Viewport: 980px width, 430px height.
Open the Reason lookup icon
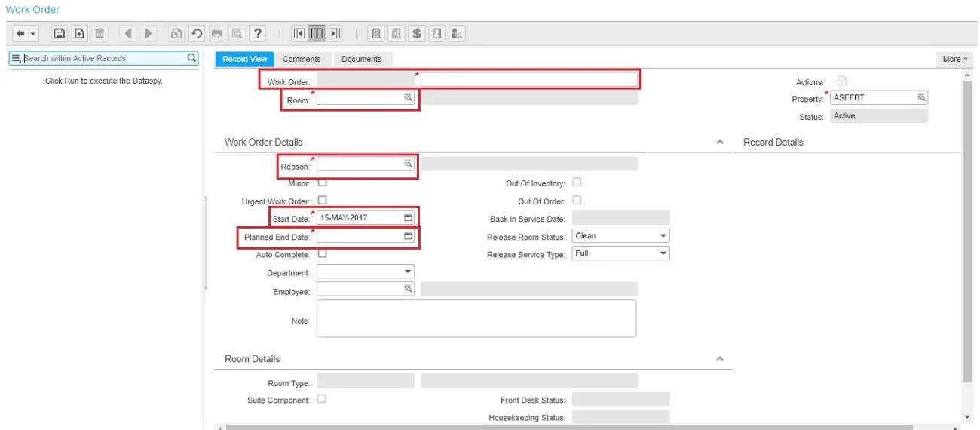(x=408, y=164)
